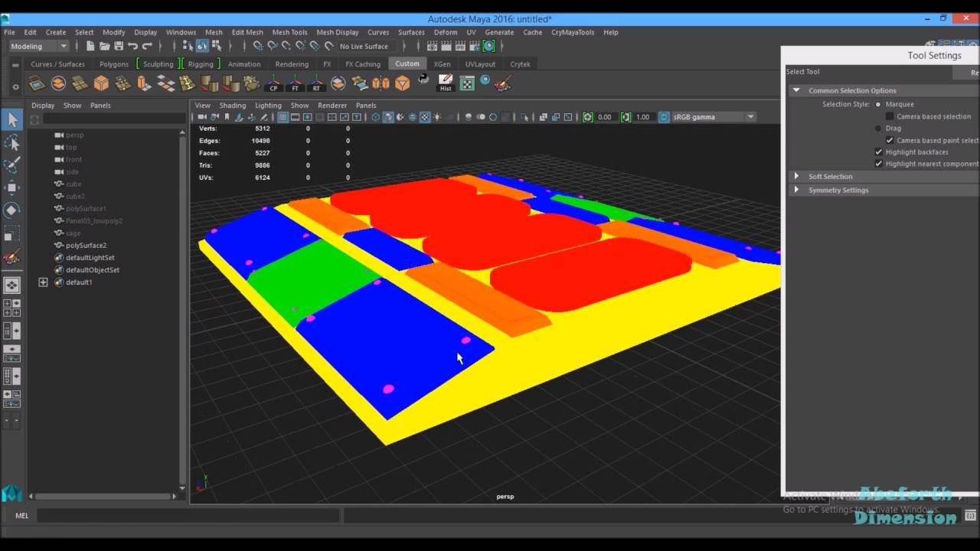Open Render View from status line

click(x=433, y=46)
